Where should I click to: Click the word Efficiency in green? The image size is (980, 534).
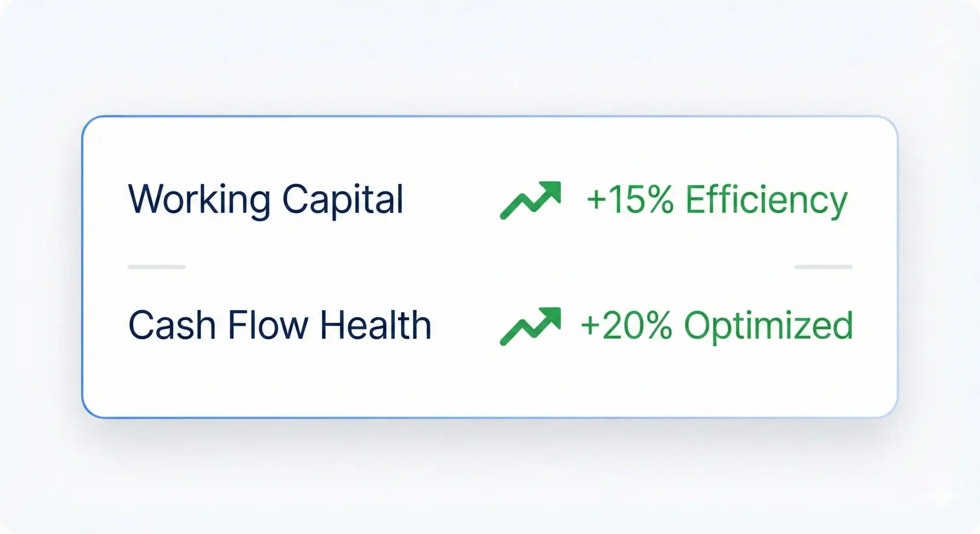[x=766, y=200]
